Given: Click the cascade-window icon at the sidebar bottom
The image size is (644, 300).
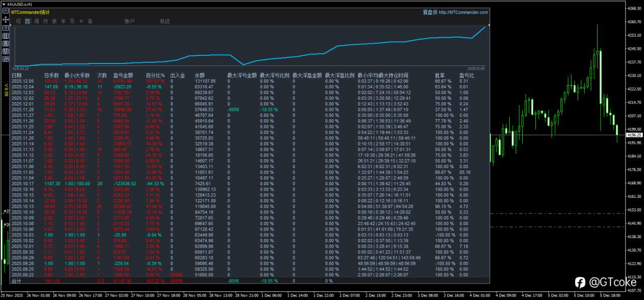Looking at the screenshot, I should pos(6,59).
